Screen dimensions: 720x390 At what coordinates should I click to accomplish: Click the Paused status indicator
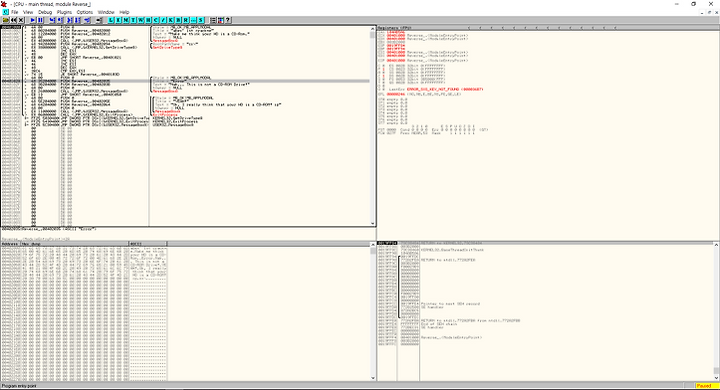[x=706, y=386]
